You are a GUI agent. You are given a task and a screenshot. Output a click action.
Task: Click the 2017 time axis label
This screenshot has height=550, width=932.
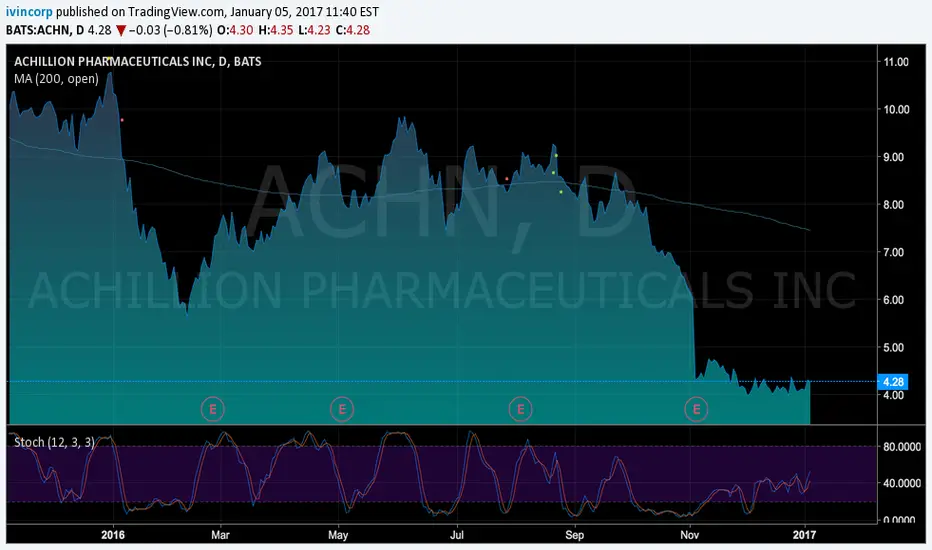805,535
